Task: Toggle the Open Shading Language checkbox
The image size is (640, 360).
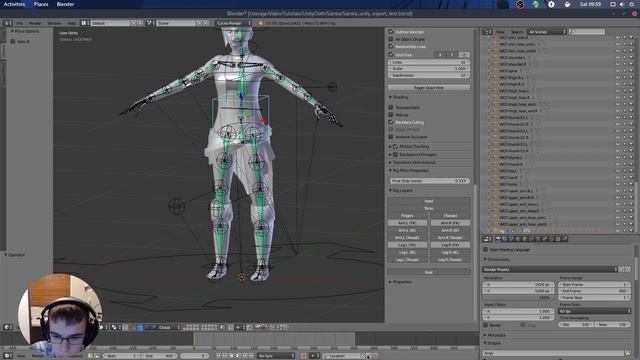Action: point(485,249)
